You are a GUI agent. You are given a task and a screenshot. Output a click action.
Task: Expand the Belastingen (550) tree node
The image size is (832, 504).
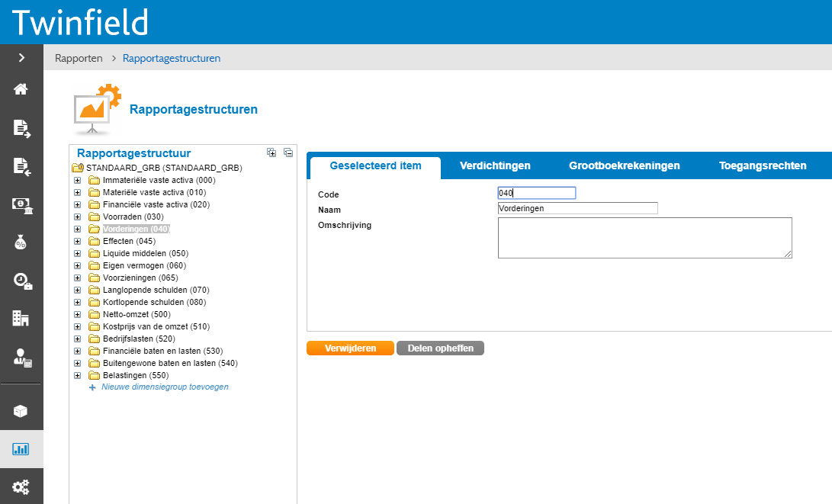click(x=77, y=376)
